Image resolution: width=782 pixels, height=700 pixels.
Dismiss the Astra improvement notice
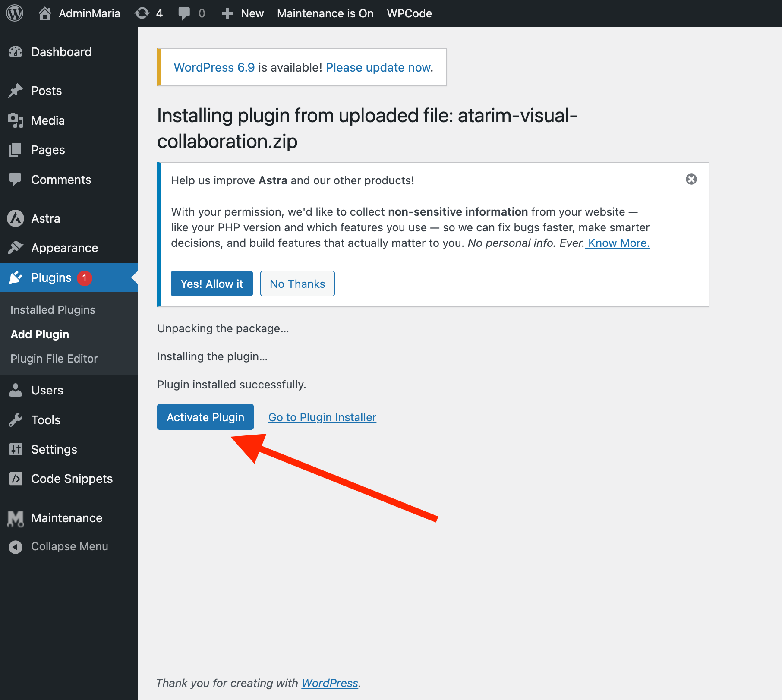tap(691, 179)
